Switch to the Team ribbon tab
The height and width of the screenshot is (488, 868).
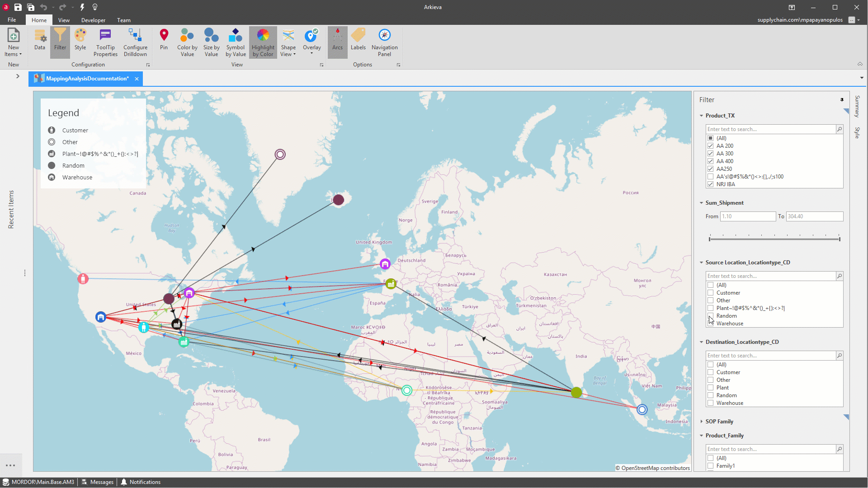tap(124, 20)
